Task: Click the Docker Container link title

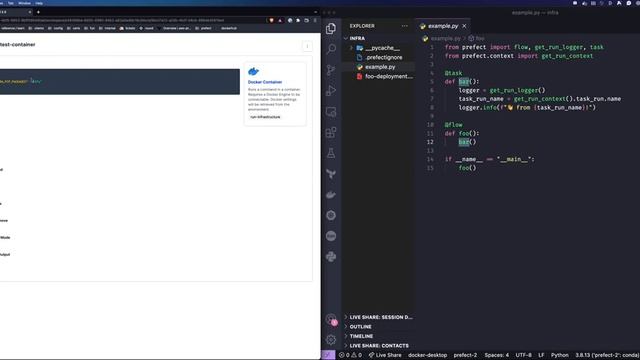Action: [x=265, y=82]
